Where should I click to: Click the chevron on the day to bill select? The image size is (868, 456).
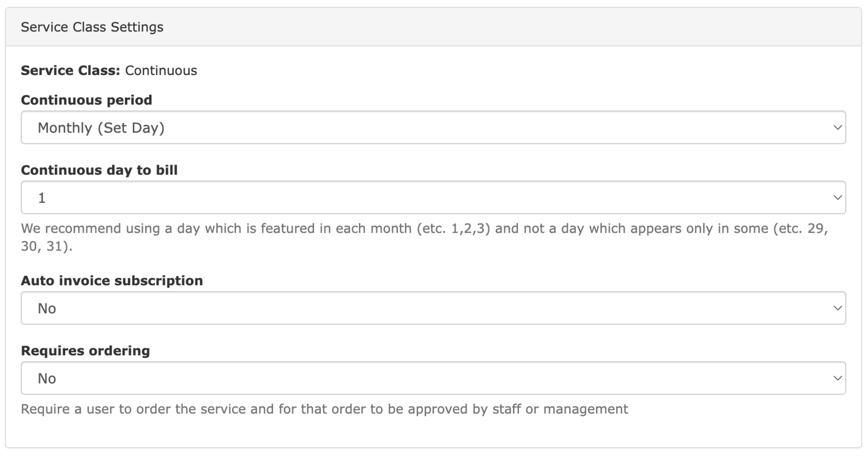pos(837,198)
